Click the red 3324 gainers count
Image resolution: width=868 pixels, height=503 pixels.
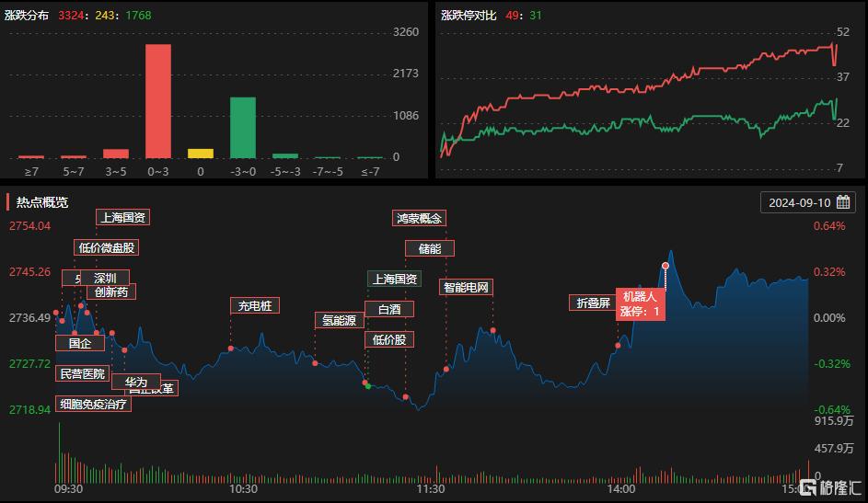click(71, 16)
